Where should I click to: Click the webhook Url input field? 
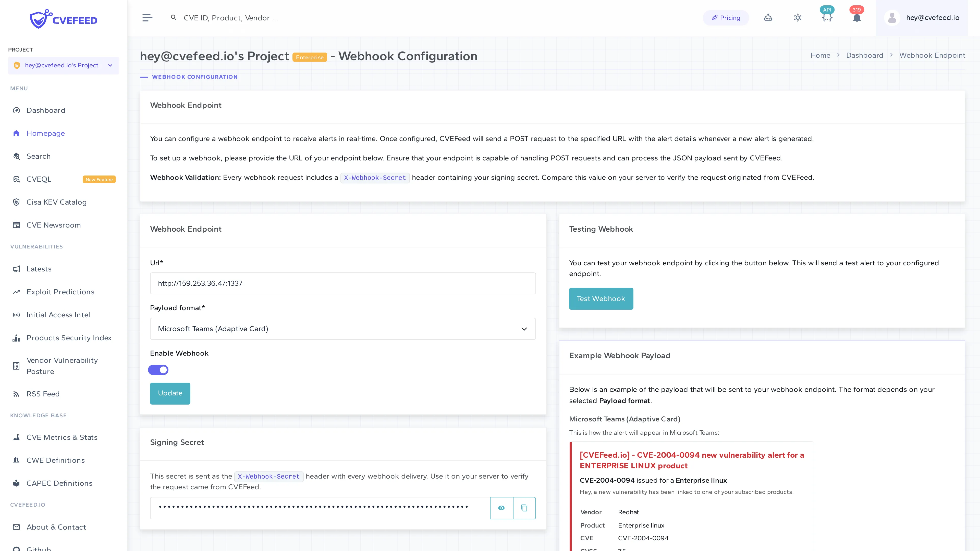tap(343, 283)
